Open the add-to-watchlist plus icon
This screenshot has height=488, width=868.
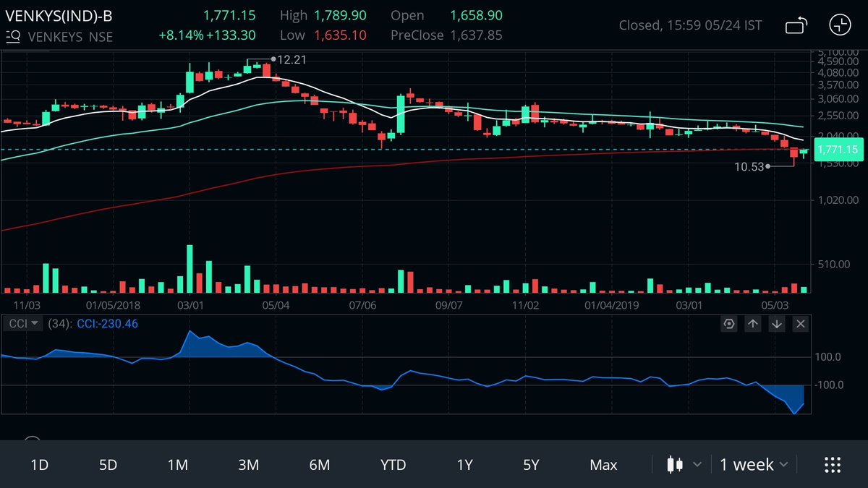click(840, 25)
